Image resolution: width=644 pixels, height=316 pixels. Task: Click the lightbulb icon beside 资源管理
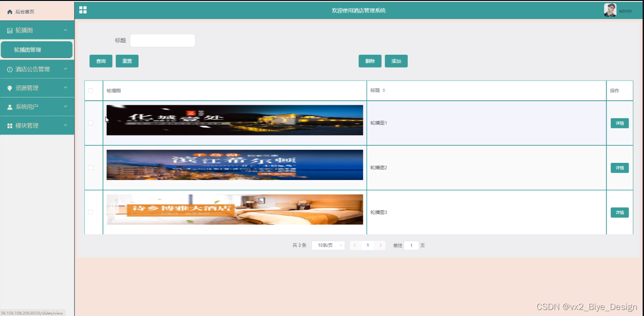tap(10, 88)
